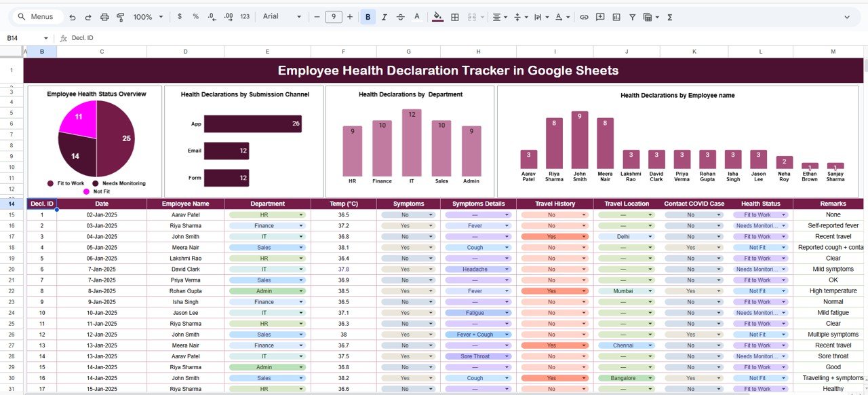Click the Insert link icon

(584, 17)
